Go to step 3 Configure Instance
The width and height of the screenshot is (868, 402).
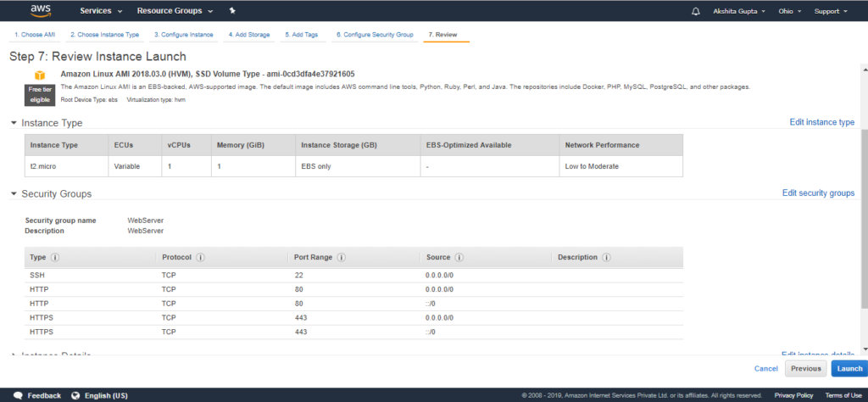[x=184, y=34]
